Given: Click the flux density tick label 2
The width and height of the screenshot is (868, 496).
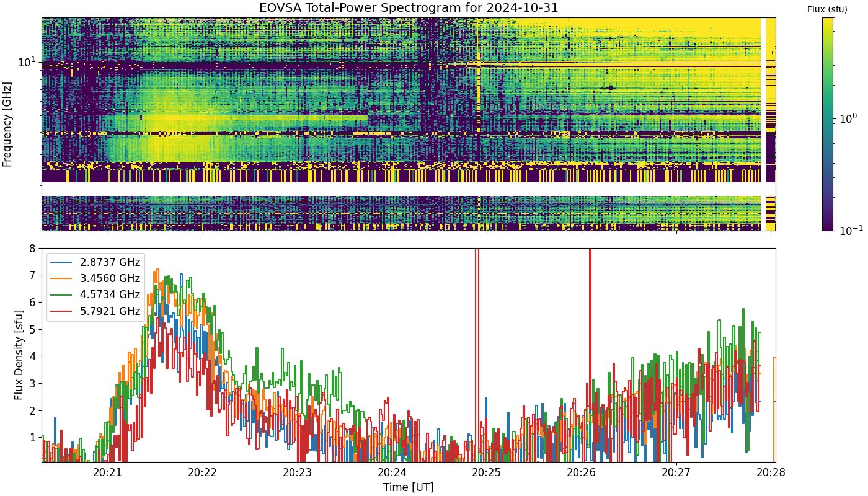Looking at the screenshot, I should 34,410.
